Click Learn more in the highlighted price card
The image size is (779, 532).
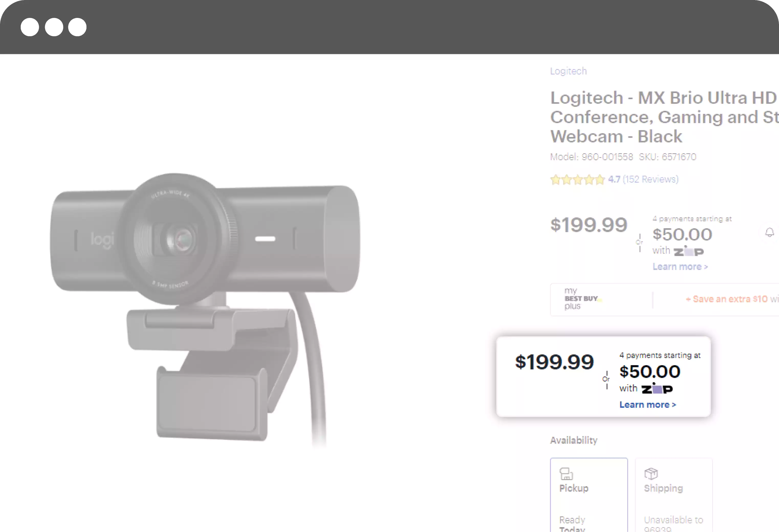click(648, 405)
